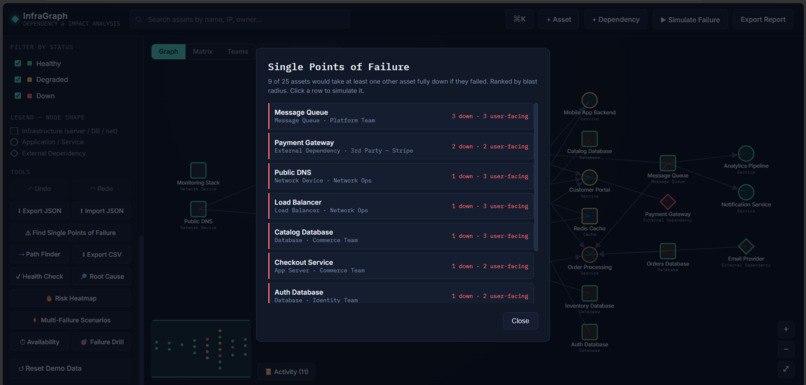Simulate the Catalog Database failure row

click(400, 236)
